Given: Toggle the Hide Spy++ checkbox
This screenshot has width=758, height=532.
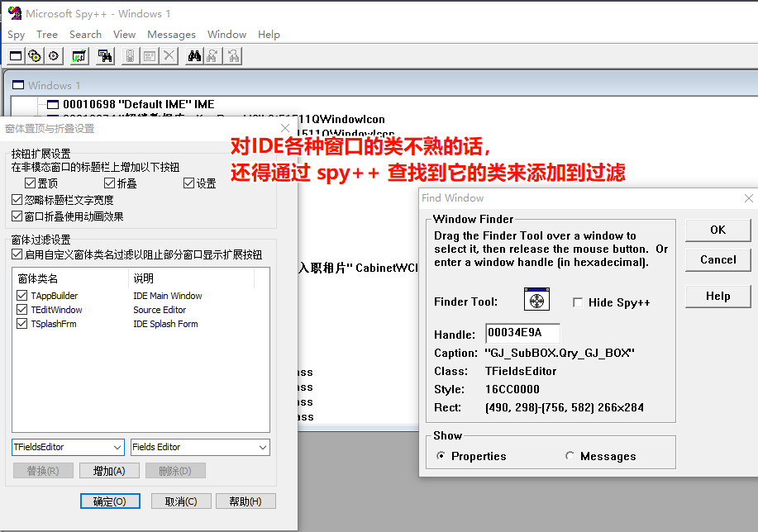Looking at the screenshot, I should coord(578,302).
